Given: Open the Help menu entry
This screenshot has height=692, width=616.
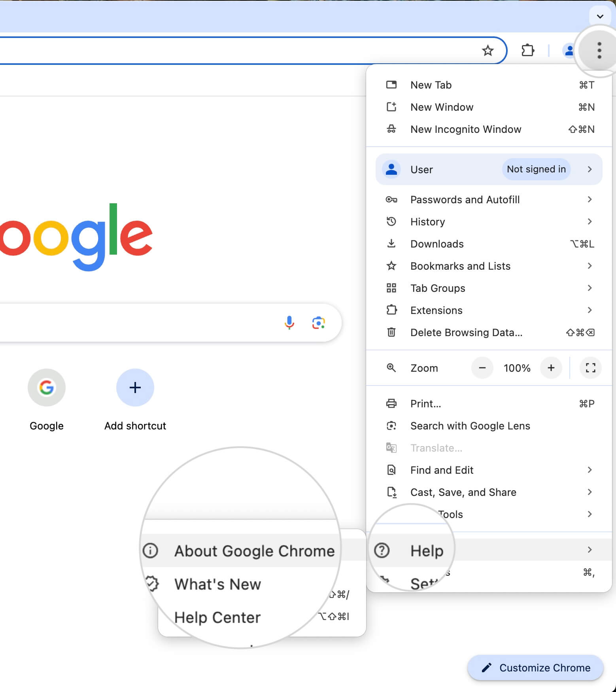Looking at the screenshot, I should (x=489, y=550).
